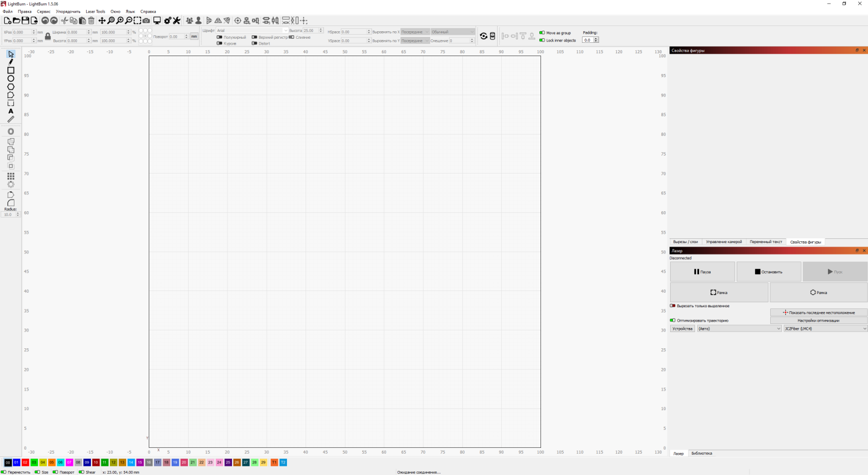Pick the Rectangle drawing tool
This screenshot has width=868, height=475.
tap(10, 70)
